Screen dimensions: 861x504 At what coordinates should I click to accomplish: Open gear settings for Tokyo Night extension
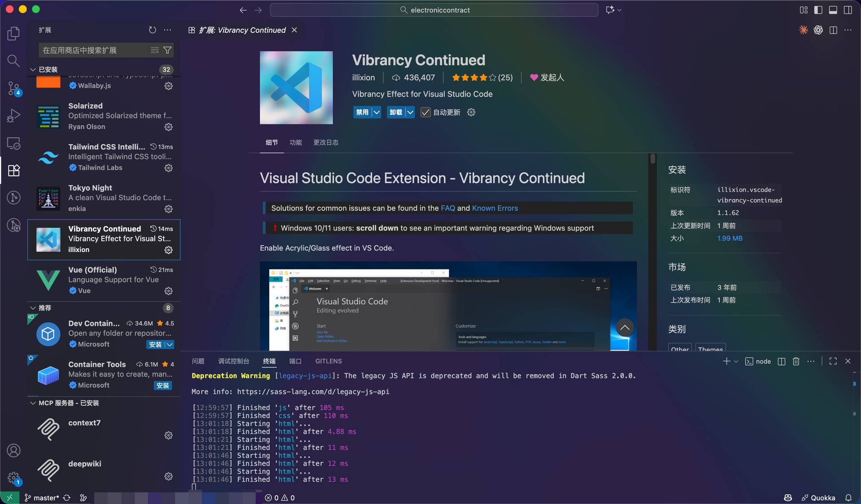(169, 209)
